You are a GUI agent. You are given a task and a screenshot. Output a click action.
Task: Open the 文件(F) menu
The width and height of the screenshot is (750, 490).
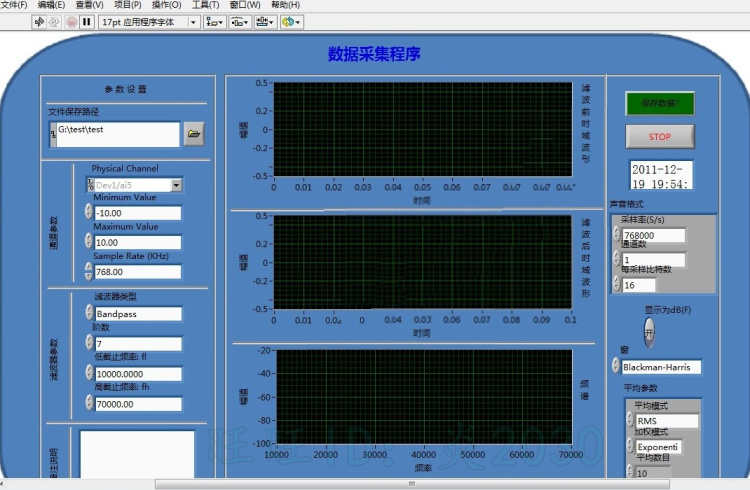click(x=14, y=5)
